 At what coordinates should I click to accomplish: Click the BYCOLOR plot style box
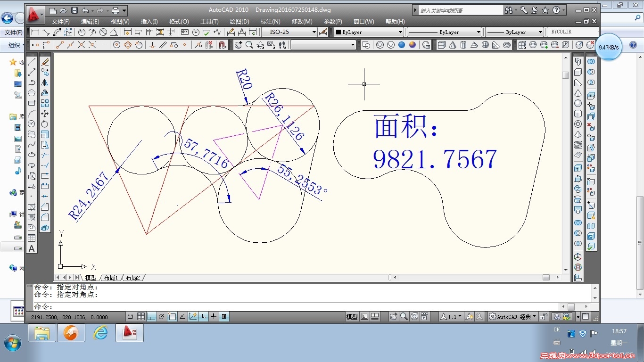573,32
